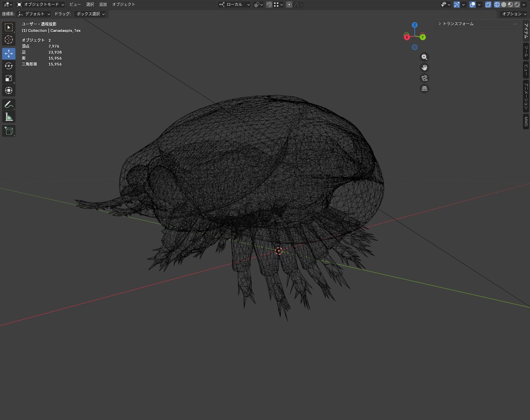
Task: Select the Measure tool
Action: click(9, 117)
